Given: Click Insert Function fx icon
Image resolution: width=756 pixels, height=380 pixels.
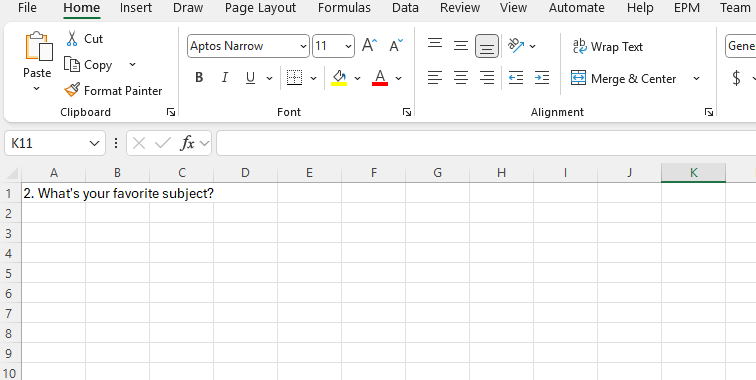Looking at the screenshot, I should pyautogui.click(x=187, y=143).
